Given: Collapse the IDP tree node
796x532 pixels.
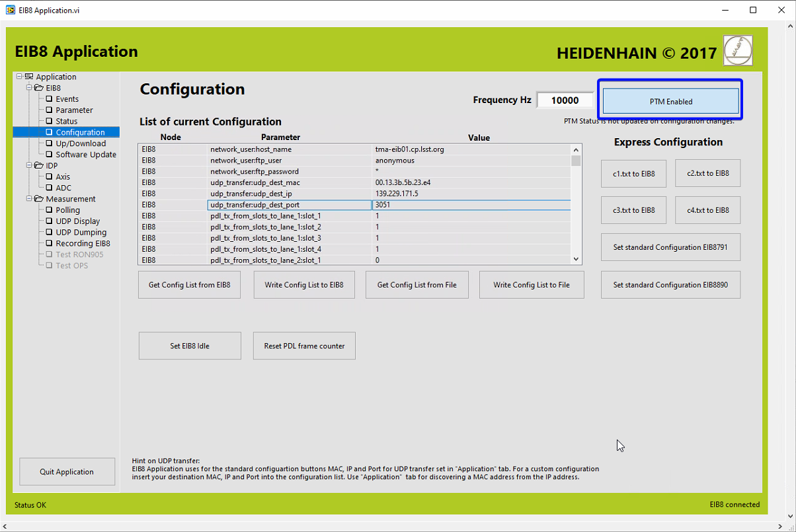Looking at the screenshot, I should (x=29, y=166).
